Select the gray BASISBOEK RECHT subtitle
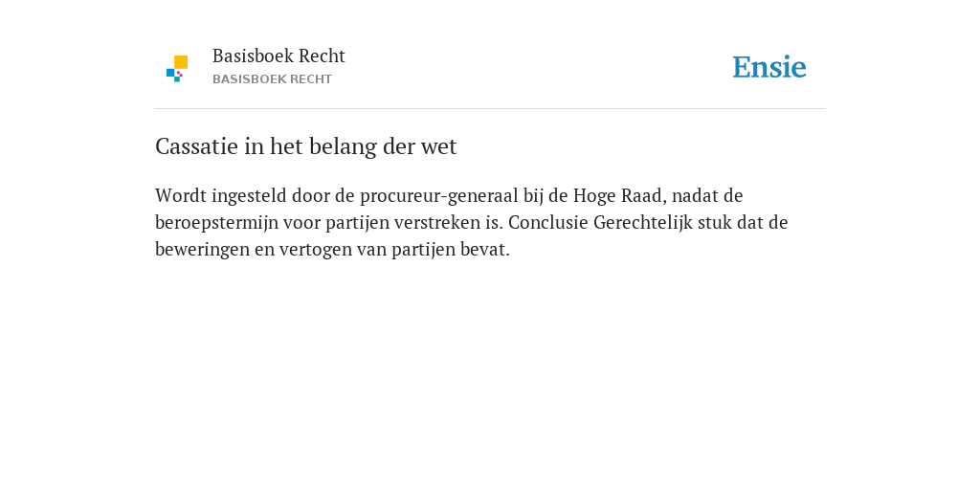Image resolution: width=980 pixels, height=490 pixels. click(x=272, y=79)
